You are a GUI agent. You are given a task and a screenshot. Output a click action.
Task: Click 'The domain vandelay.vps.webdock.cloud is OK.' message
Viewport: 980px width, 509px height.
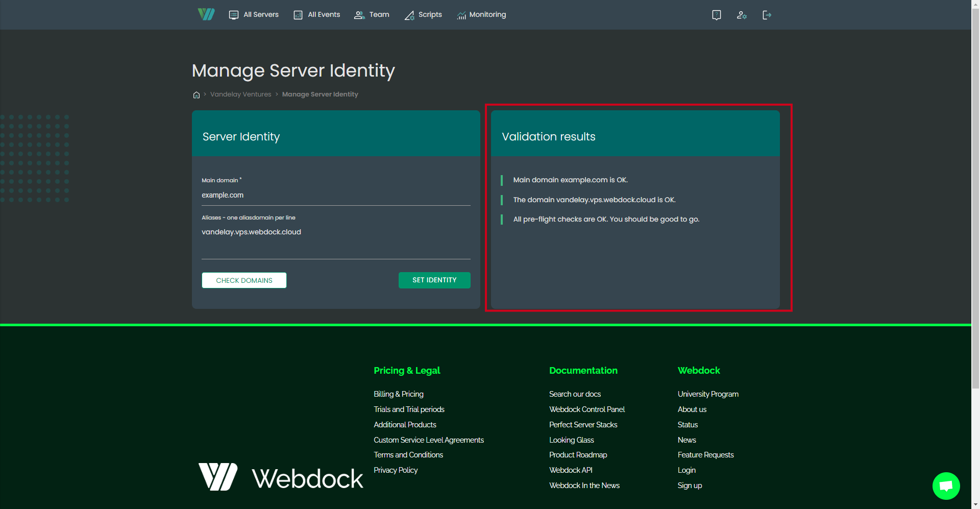(594, 200)
